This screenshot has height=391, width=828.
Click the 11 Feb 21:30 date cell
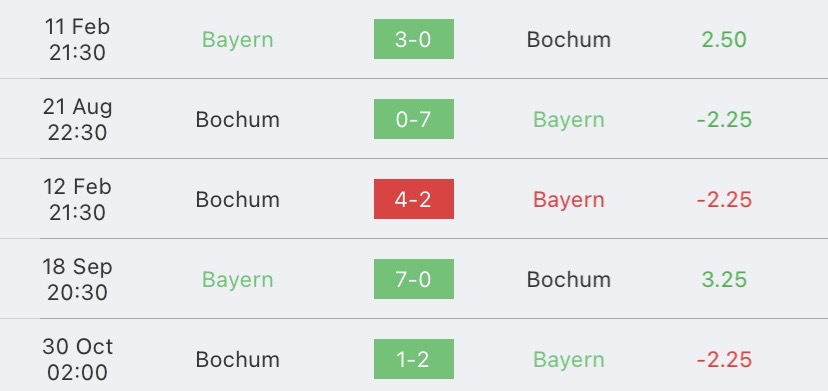tap(77, 40)
